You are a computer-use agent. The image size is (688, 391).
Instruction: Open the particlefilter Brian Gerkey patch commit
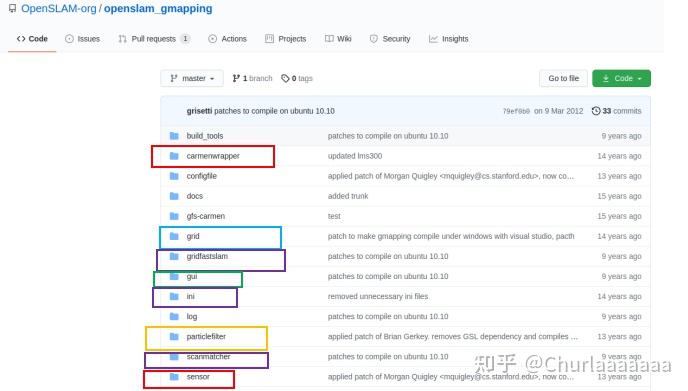pos(453,337)
